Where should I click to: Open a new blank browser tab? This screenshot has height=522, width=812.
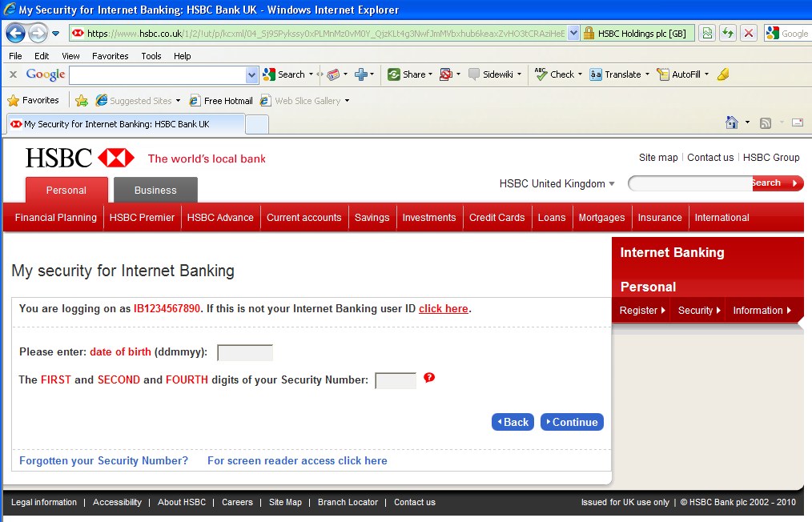tap(257, 125)
